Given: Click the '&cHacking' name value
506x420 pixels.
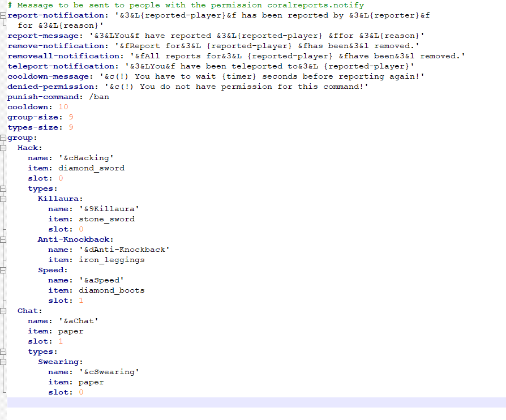Looking at the screenshot, I should [x=86, y=158].
